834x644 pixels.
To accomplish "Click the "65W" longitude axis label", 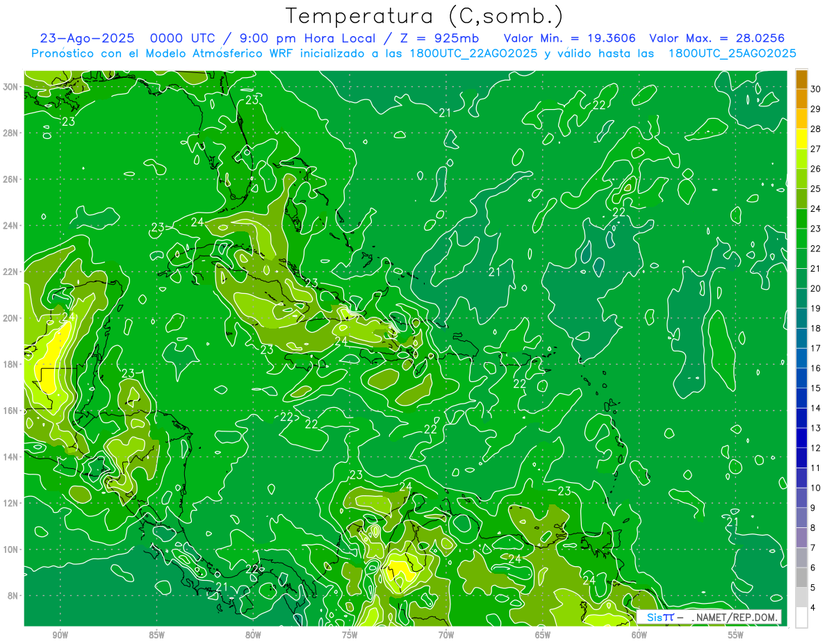I will pyautogui.click(x=543, y=635).
